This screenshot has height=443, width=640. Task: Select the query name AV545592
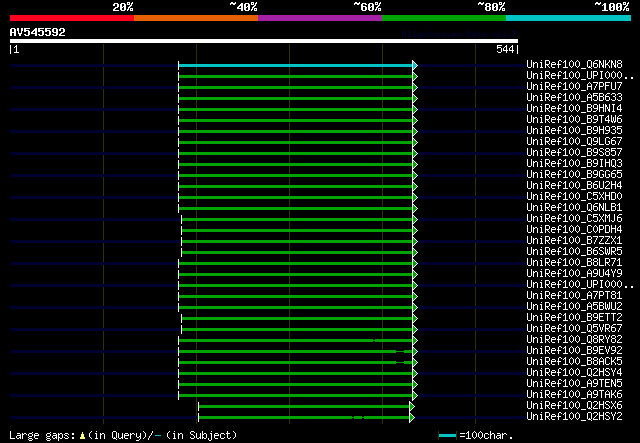coord(38,32)
